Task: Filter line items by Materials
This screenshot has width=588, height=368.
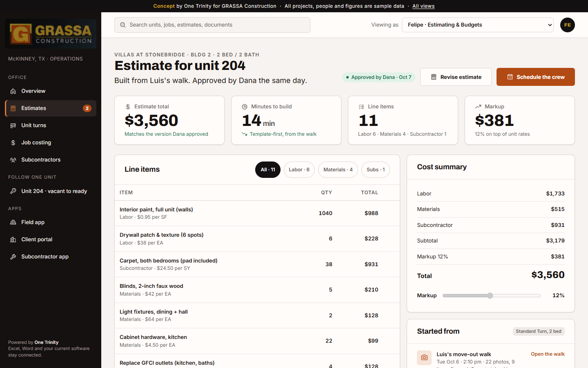Action: click(x=338, y=170)
